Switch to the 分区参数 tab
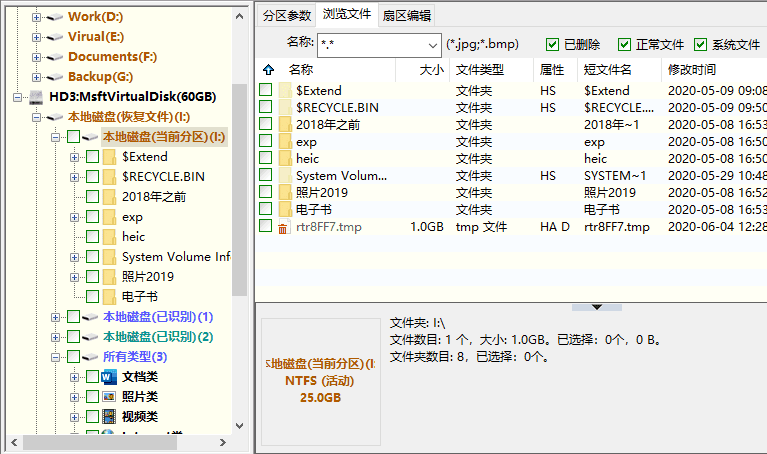Screen dimensions: 767x454 tap(287, 15)
